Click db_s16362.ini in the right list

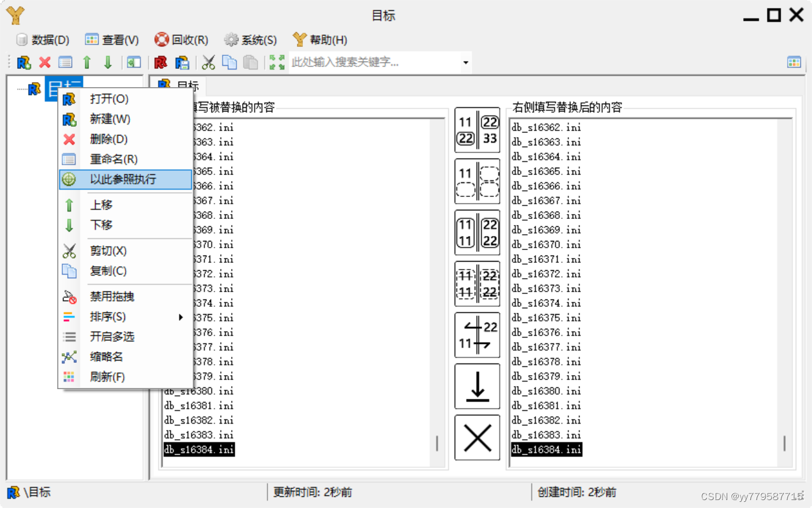547,127
